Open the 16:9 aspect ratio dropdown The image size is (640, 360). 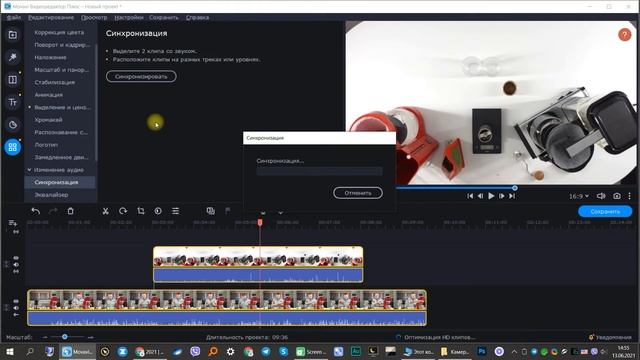click(579, 196)
